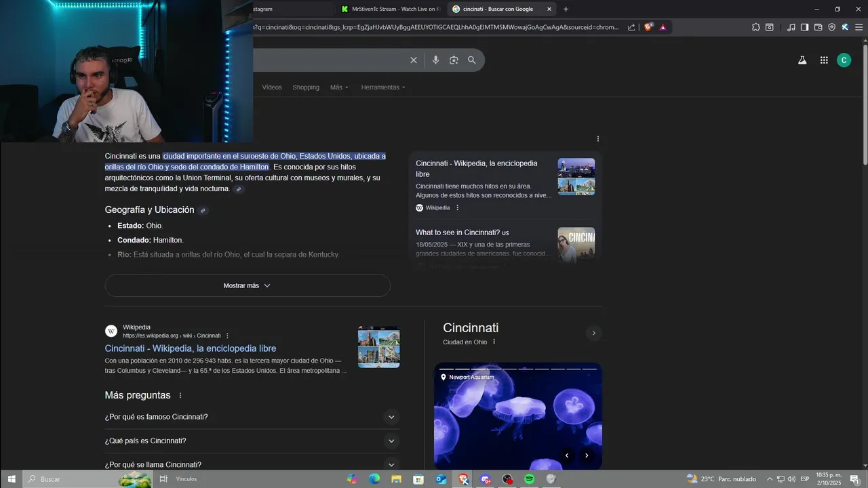Screen dimensions: 868x488
Task: Open the weather widget 23°C Parc. nublado
Action: pyautogui.click(x=721, y=479)
